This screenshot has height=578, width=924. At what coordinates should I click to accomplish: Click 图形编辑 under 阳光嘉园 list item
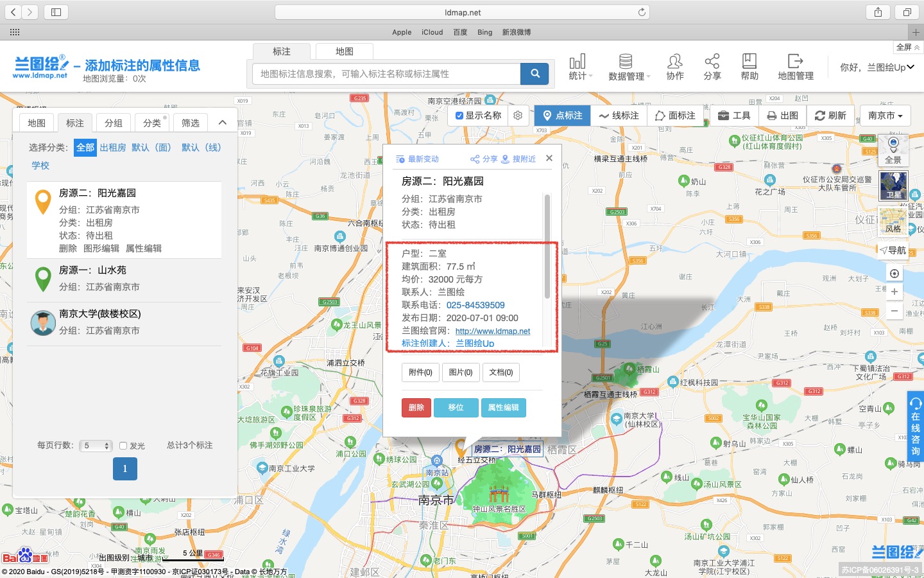coord(101,249)
